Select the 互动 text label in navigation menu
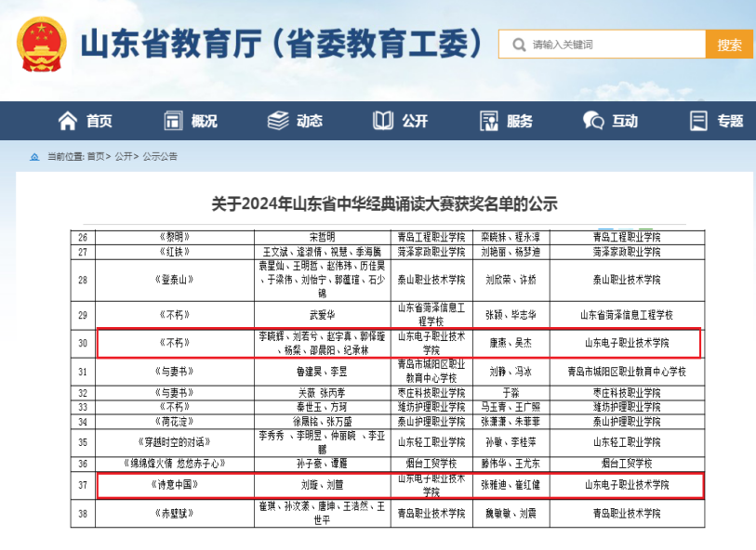756x550 pixels. coord(625,121)
